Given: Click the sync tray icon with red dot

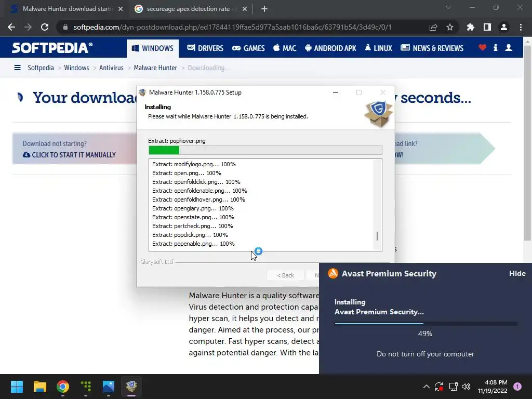Looking at the screenshot, I should (x=439, y=387).
